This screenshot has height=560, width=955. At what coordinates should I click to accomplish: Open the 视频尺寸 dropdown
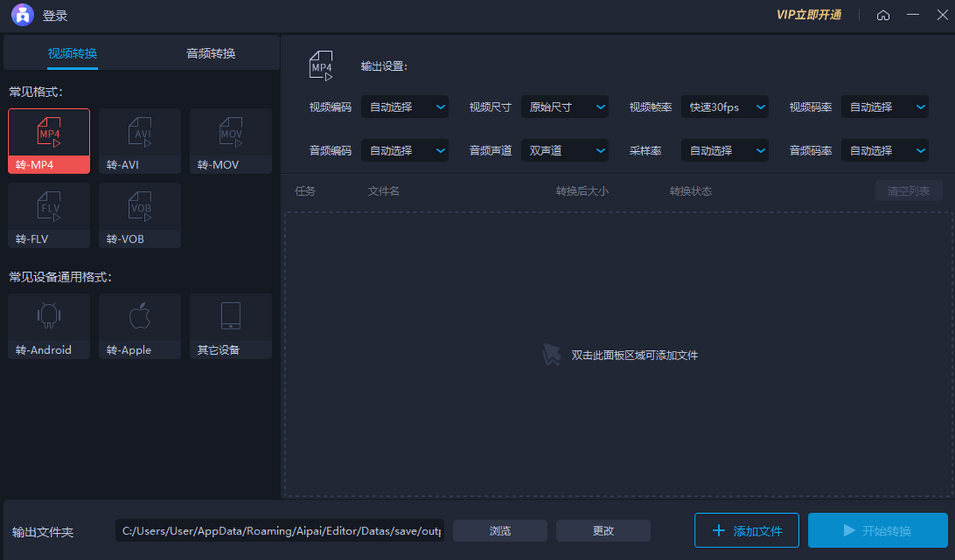[x=565, y=107]
